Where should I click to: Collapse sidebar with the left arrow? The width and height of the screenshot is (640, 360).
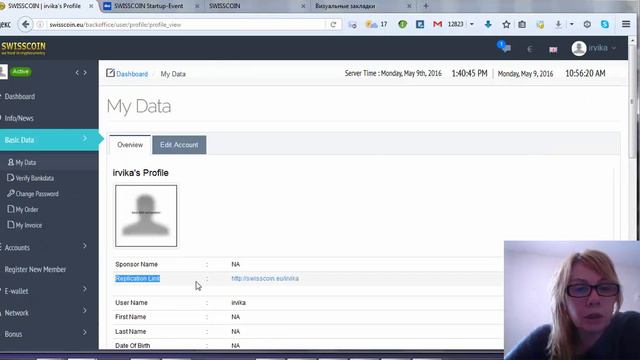pyautogui.click(x=77, y=73)
